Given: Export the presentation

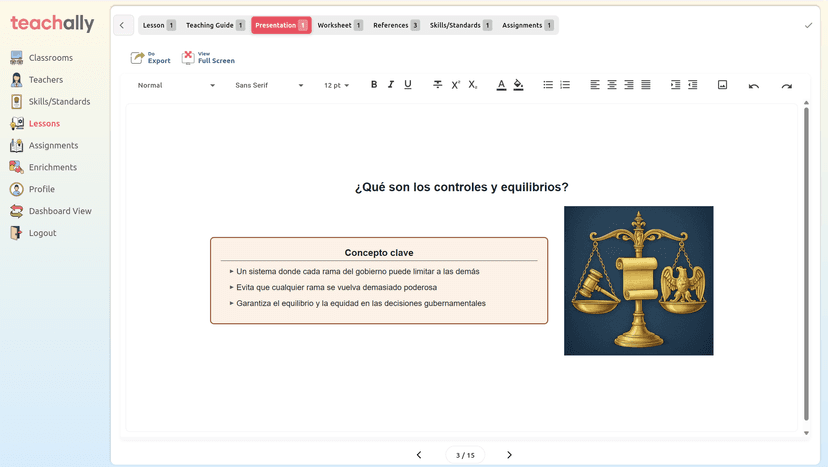Looking at the screenshot, I should (x=150, y=58).
